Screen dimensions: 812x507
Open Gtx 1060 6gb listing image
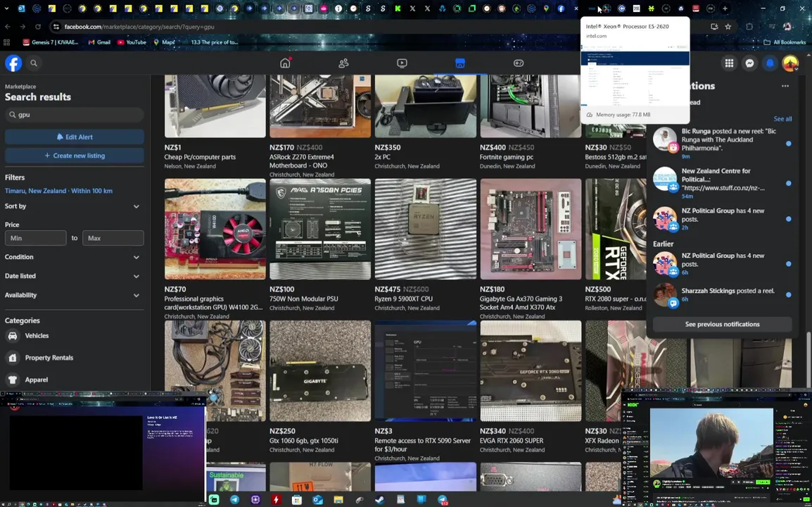(320, 370)
